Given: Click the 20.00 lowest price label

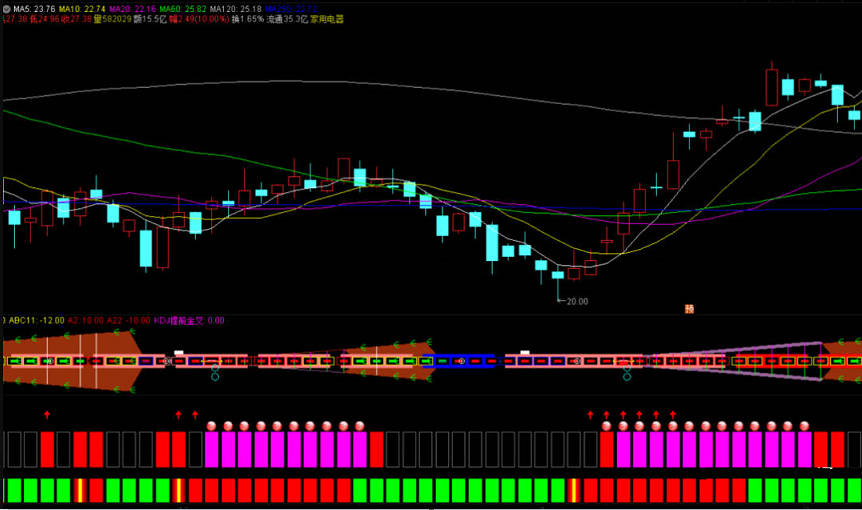Looking at the screenshot, I should (x=577, y=301).
